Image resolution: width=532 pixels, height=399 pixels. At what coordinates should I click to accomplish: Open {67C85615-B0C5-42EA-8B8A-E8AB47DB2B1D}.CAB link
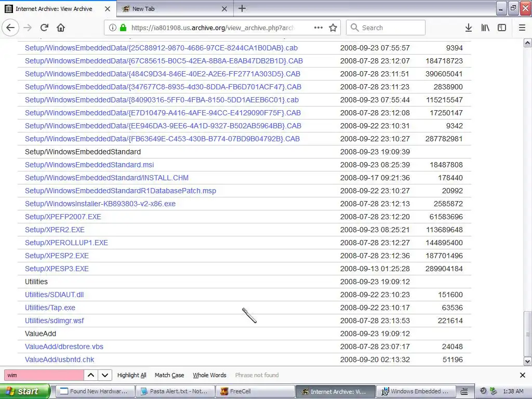164,61
